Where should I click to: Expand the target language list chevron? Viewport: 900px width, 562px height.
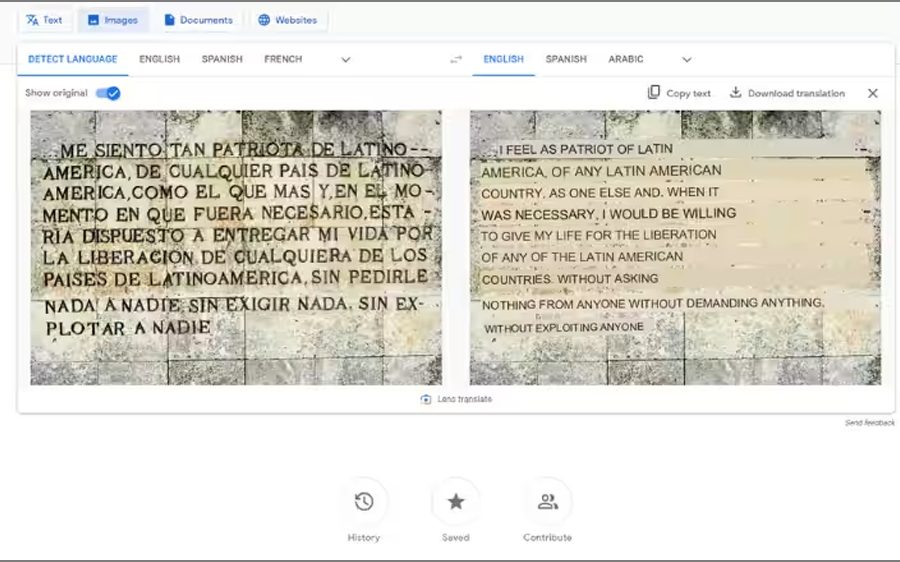(x=687, y=60)
